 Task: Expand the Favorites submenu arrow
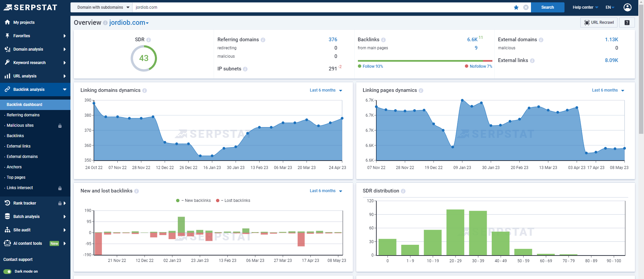65,36
